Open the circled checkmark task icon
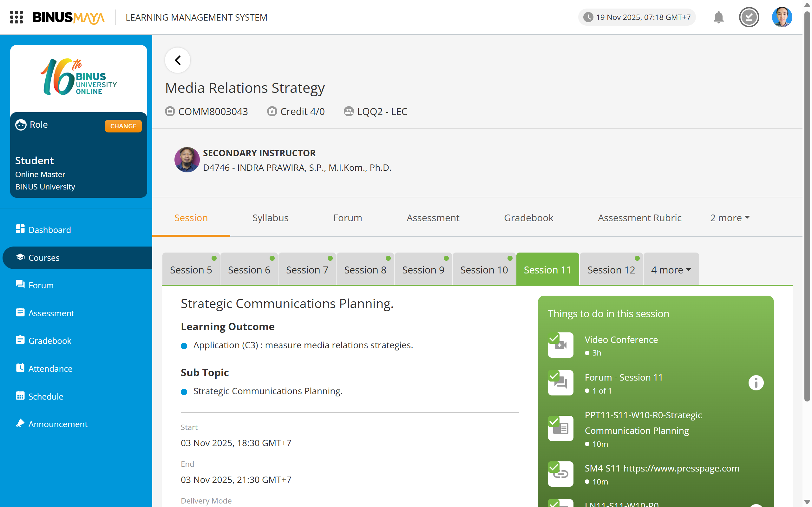The width and height of the screenshot is (812, 507). pos(749,17)
